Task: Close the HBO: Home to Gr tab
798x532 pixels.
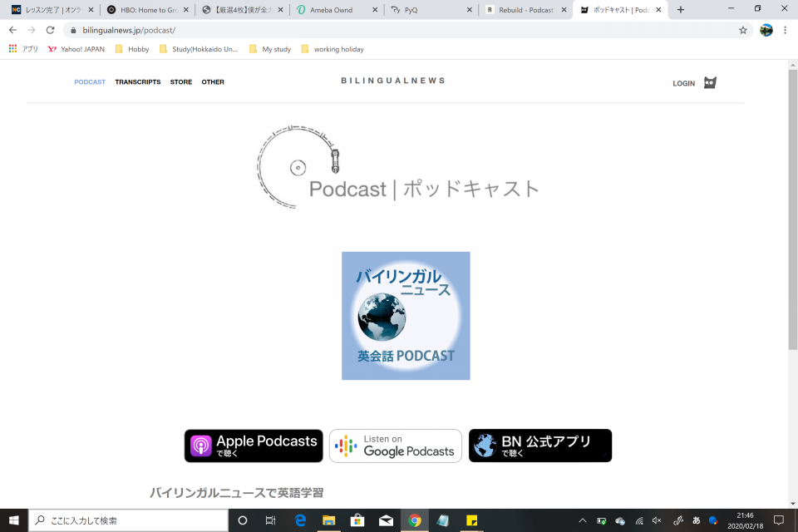Action: point(185,10)
